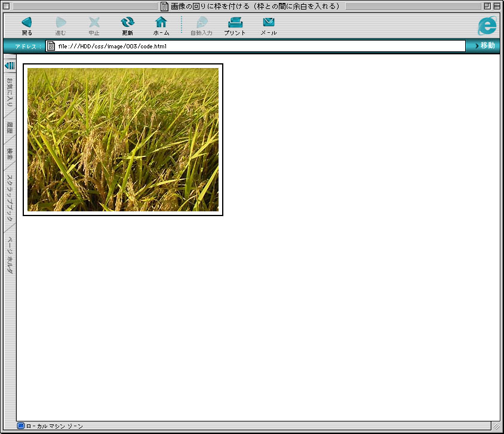
Task: Click the window close box
Action: (6, 6)
